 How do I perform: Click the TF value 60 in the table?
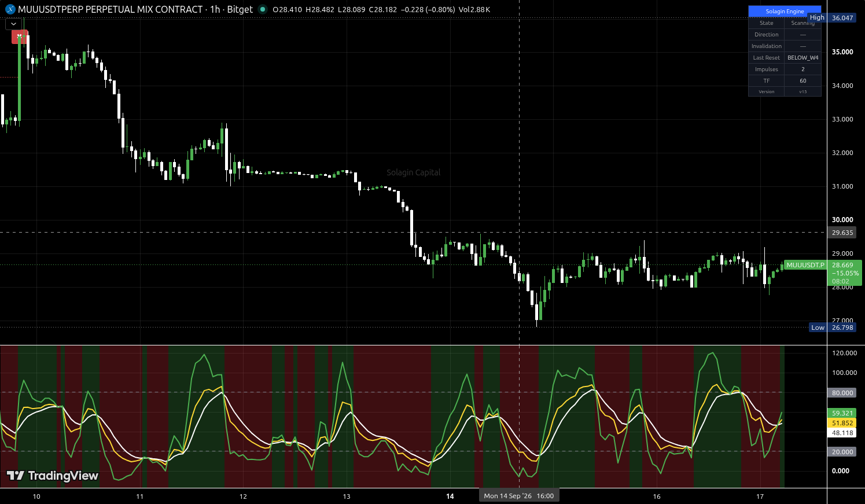coord(803,81)
